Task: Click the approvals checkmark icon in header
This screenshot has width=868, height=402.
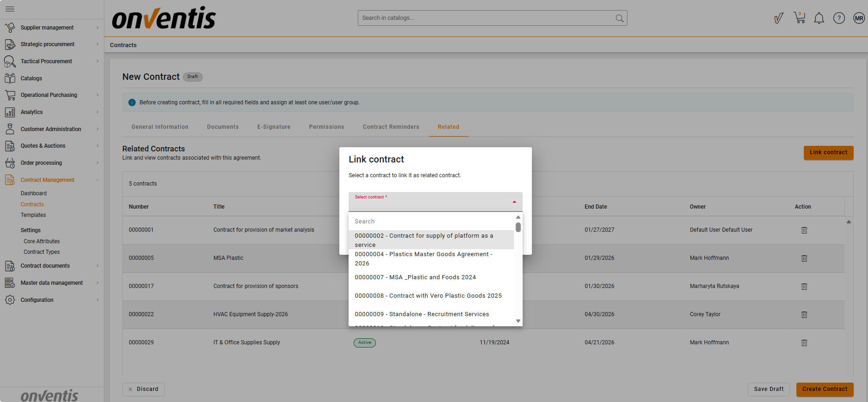Action: click(778, 18)
